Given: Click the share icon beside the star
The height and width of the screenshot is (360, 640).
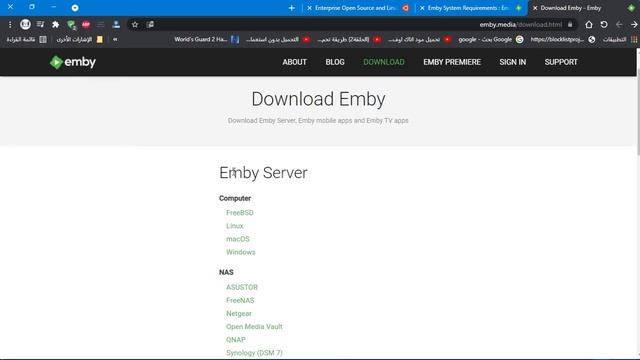Looking at the screenshot, I should pyautogui.click(x=150, y=24).
